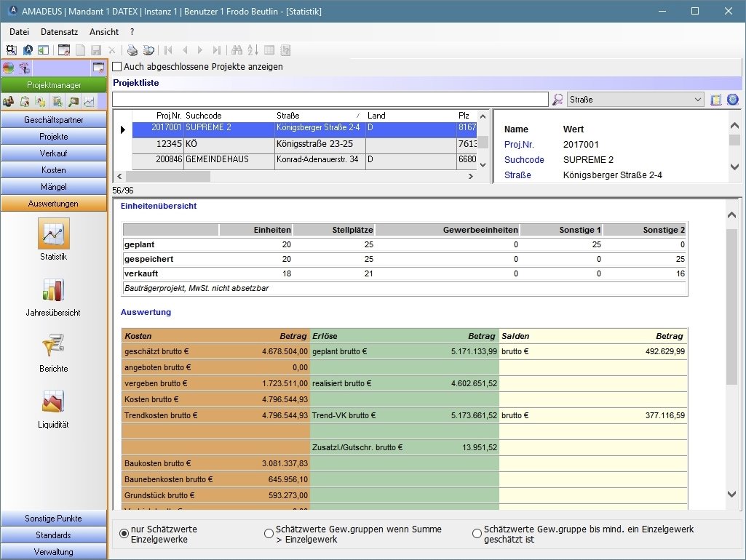Open the 'Straße' search field dropdown
Viewport: 746px width, 560px height.
point(697,100)
